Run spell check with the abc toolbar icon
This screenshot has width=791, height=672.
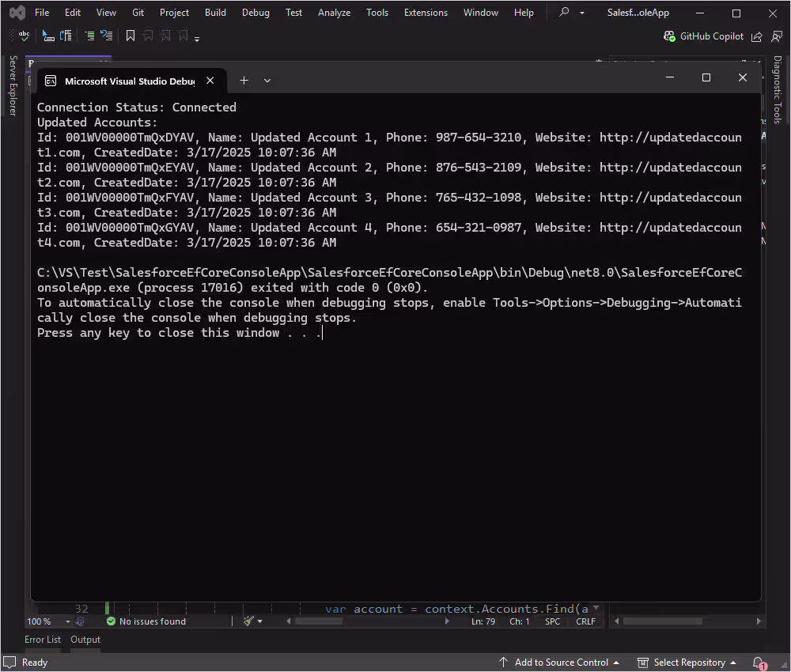24,36
